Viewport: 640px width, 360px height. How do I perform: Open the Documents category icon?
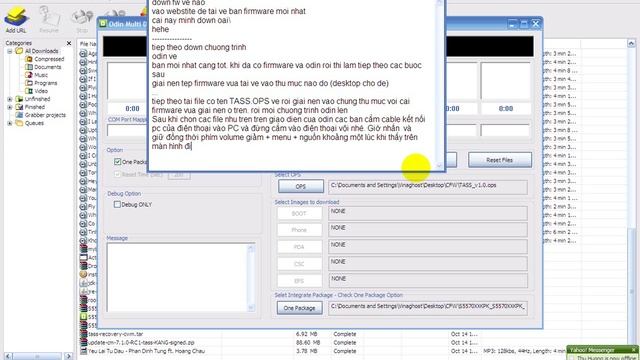[x=29, y=67]
